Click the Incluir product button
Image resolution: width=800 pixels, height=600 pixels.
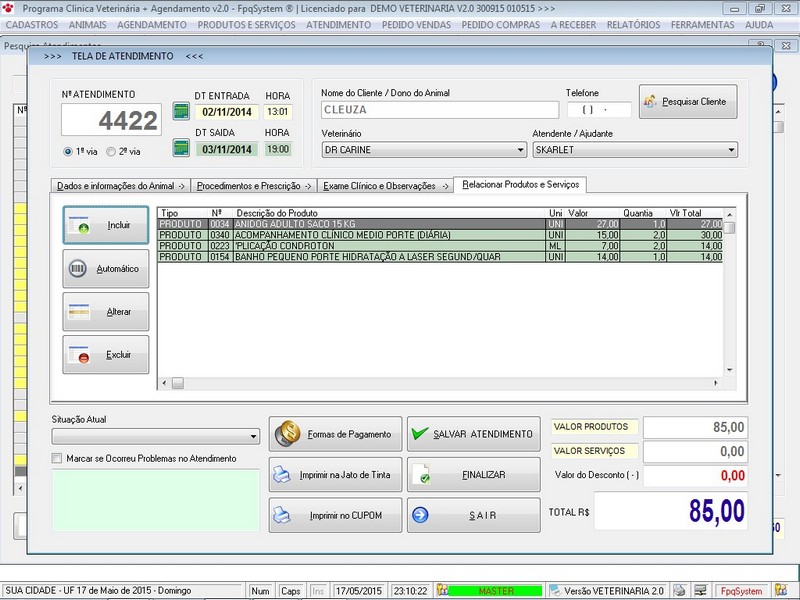point(105,226)
